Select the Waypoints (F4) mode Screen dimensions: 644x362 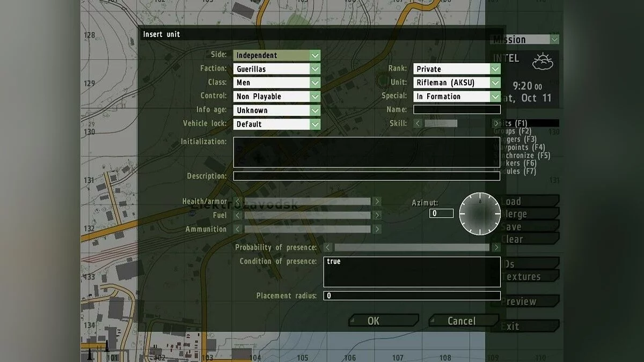tap(518, 147)
